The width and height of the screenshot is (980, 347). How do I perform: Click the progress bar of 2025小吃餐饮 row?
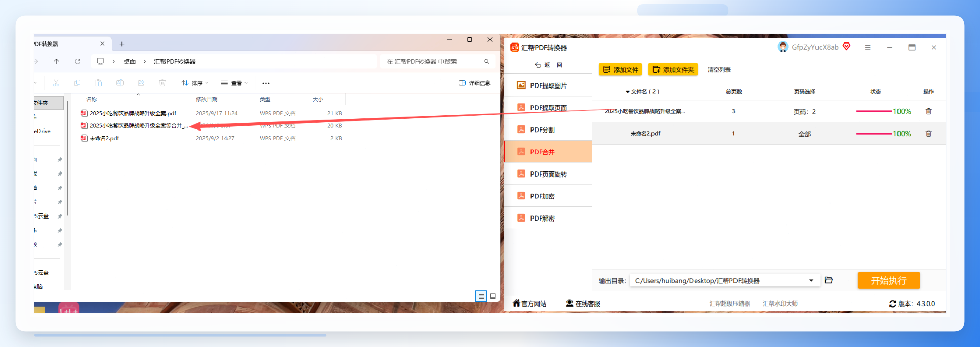pos(874,111)
